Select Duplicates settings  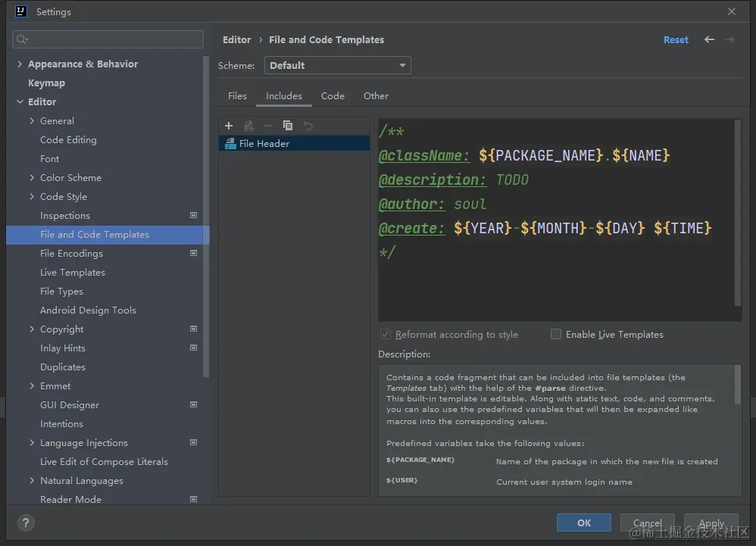[x=63, y=367]
